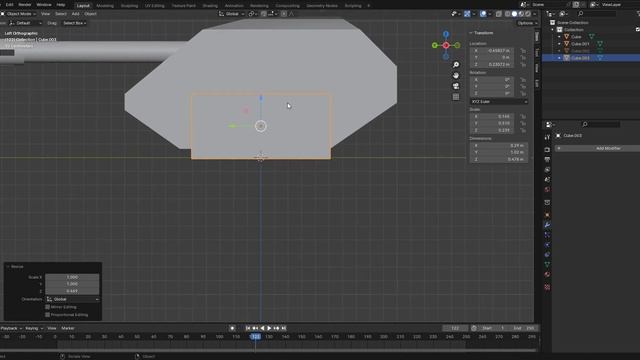Open the World properties tab icon
This screenshot has width=640, height=360.
pyautogui.click(x=547, y=189)
